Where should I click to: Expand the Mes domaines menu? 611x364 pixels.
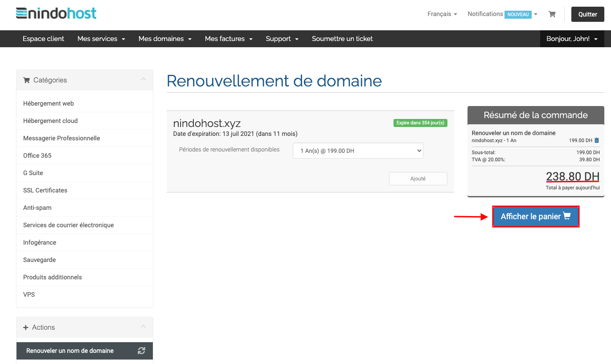(x=165, y=39)
